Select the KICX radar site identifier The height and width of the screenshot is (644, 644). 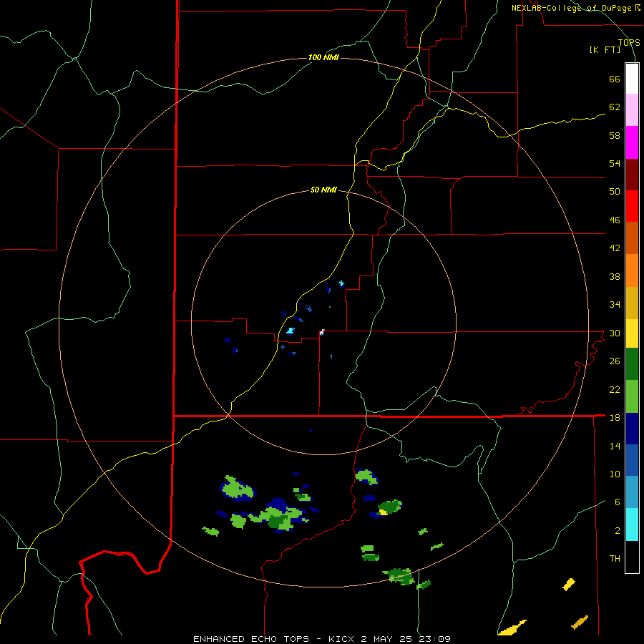(343, 639)
